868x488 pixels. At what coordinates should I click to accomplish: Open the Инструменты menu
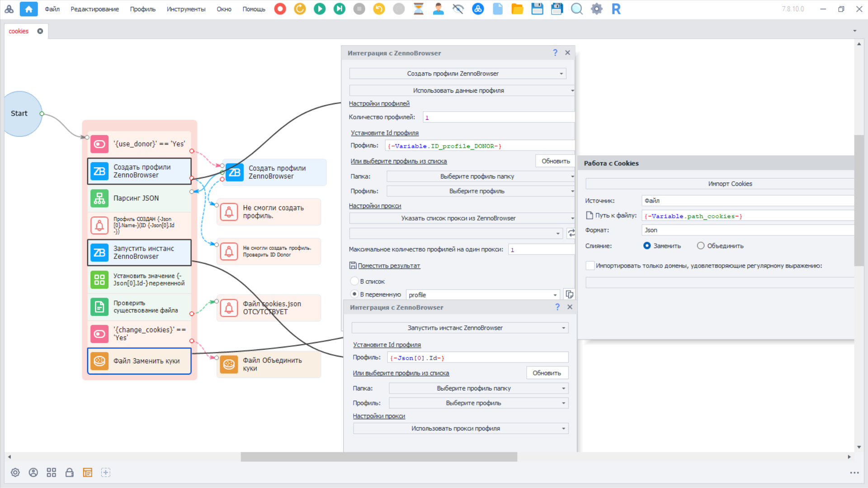coord(186,9)
